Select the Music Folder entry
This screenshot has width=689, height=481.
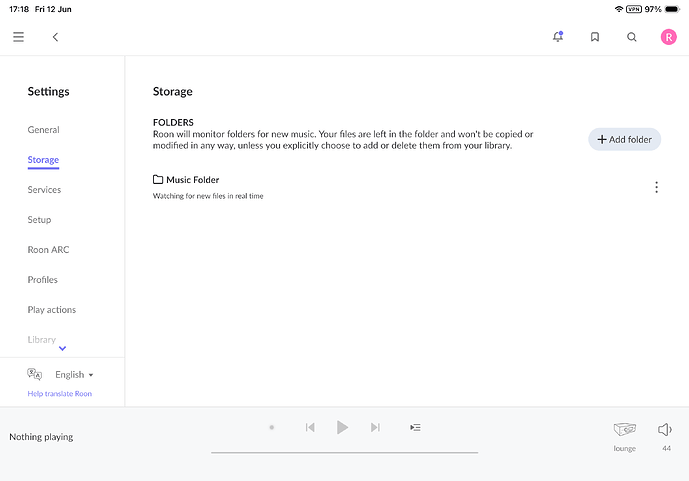coord(192,180)
